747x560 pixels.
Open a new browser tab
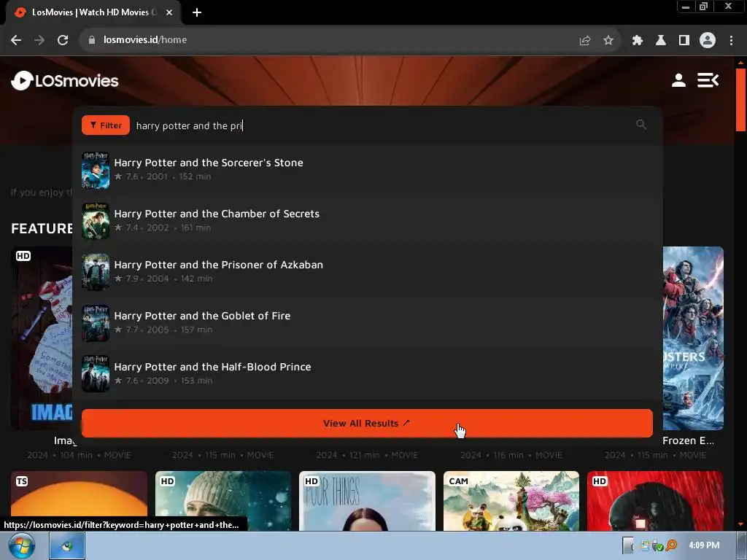(197, 12)
